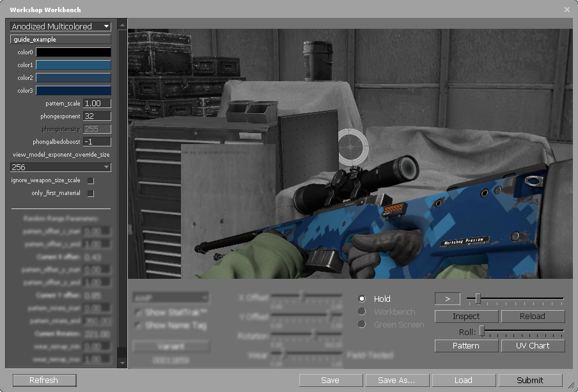Open the color0 black swatch
The image size is (578, 392).
coord(74,52)
